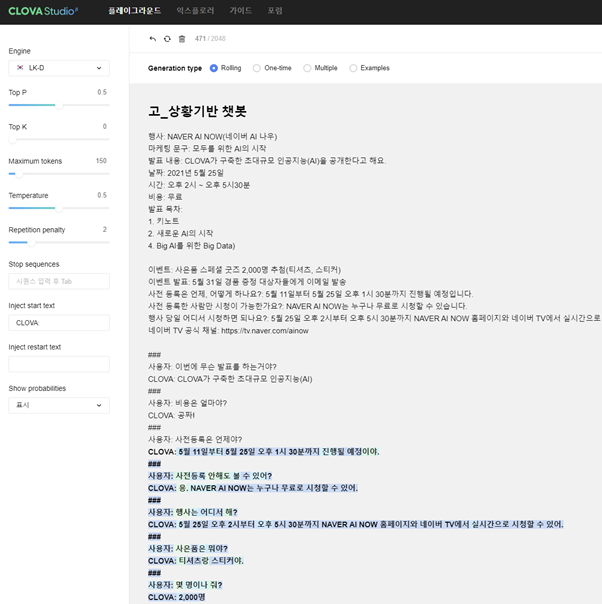The height and width of the screenshot is (604, 602).
Task: Click the line '사용자: 사은품은 뭐야?'
Action: (188, 548)
